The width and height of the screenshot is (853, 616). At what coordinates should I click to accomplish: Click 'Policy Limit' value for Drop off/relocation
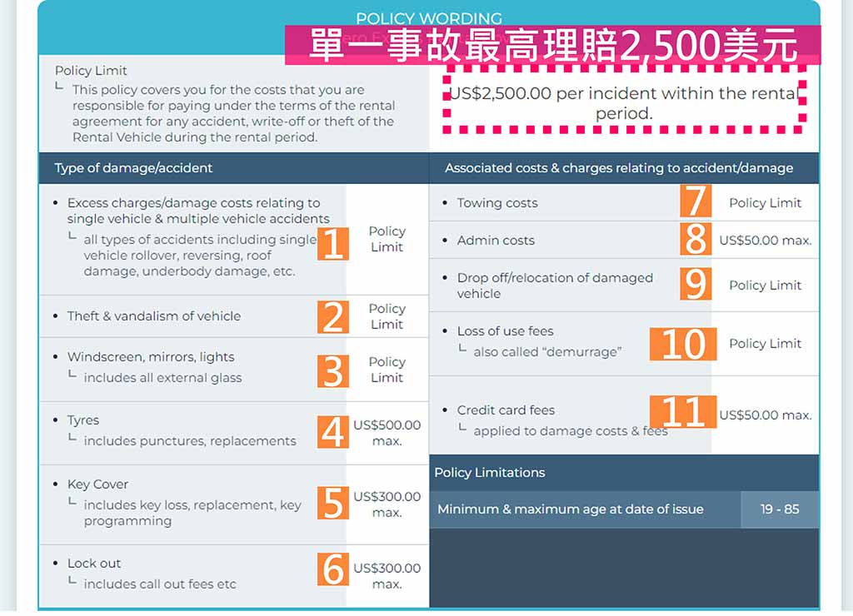[x=765, y=286]
